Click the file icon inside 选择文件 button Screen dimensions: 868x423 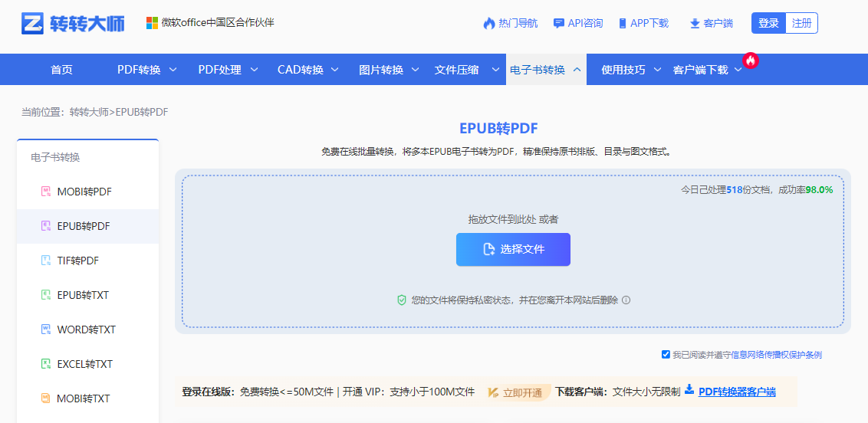coord(488,249)
